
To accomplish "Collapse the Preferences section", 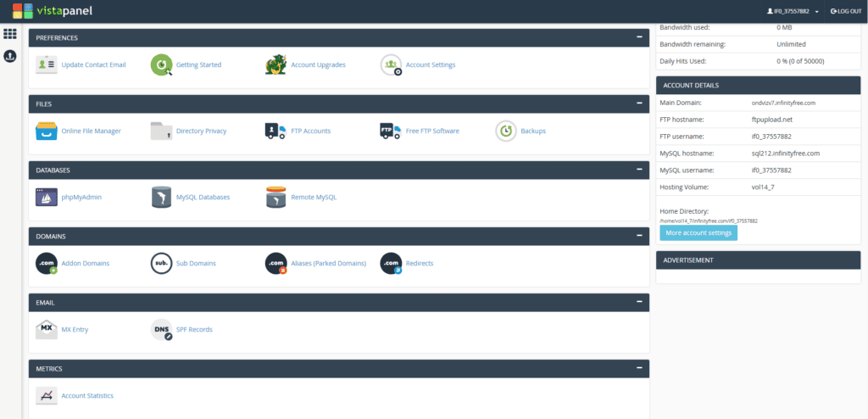I will click(x=639, y=37).
